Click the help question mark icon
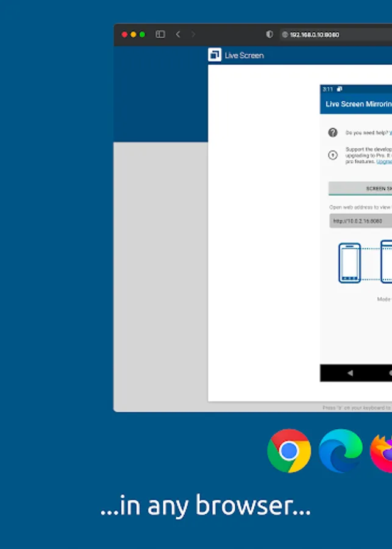Viewport: 392px width, 549px height. point(333,132)
